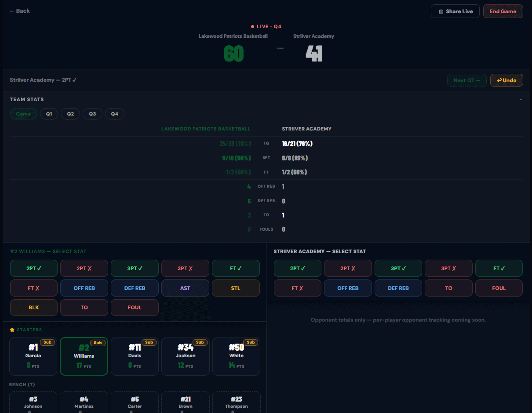Add an AST for Williams
This screenshot has height=413, width=532.
pyautogui.click(x=185, y=288)
